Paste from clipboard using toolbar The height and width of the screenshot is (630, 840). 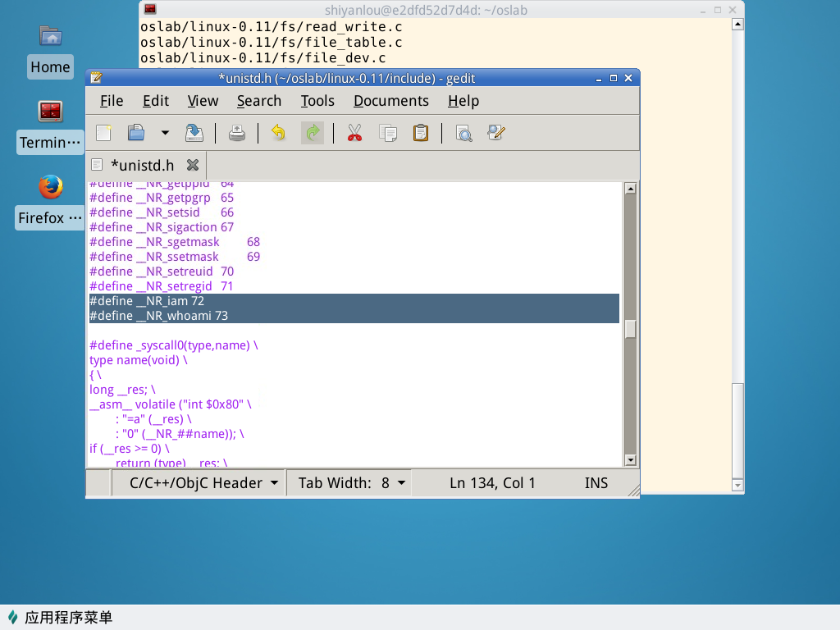tap(421, 133)
